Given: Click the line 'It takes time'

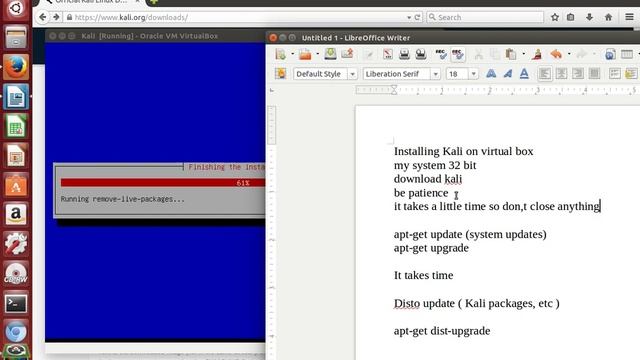Looking at the screenshot, I should [x=423, y=276].
